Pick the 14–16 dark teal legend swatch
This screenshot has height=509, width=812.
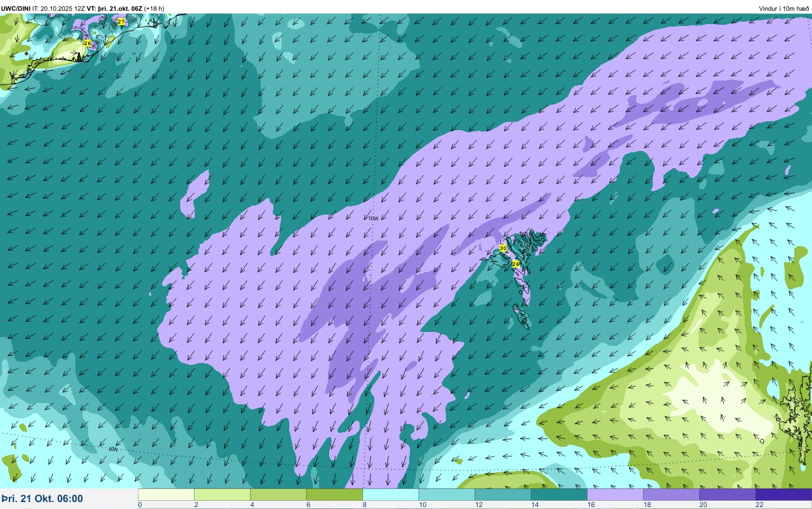click(559, 494)
